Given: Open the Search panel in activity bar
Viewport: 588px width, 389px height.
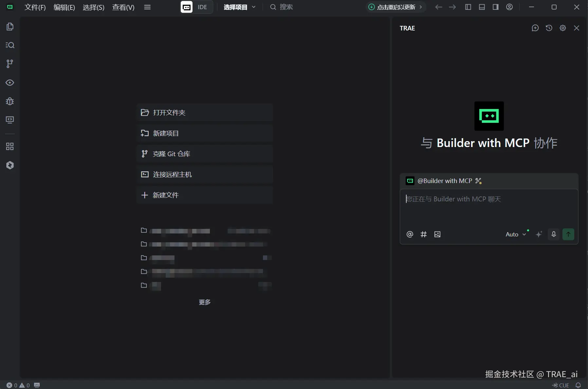Looking at the screenshot, I should coord(10,45).
